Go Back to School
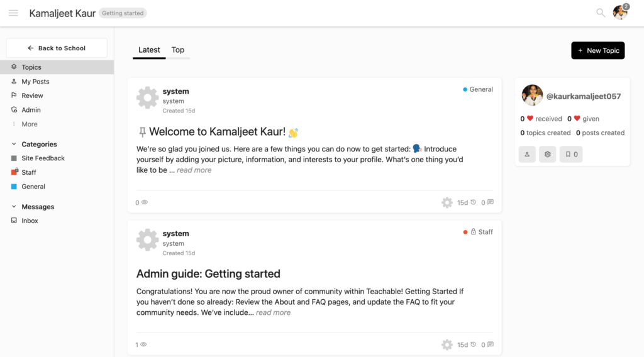644x357 pixels. pos(57,48)
